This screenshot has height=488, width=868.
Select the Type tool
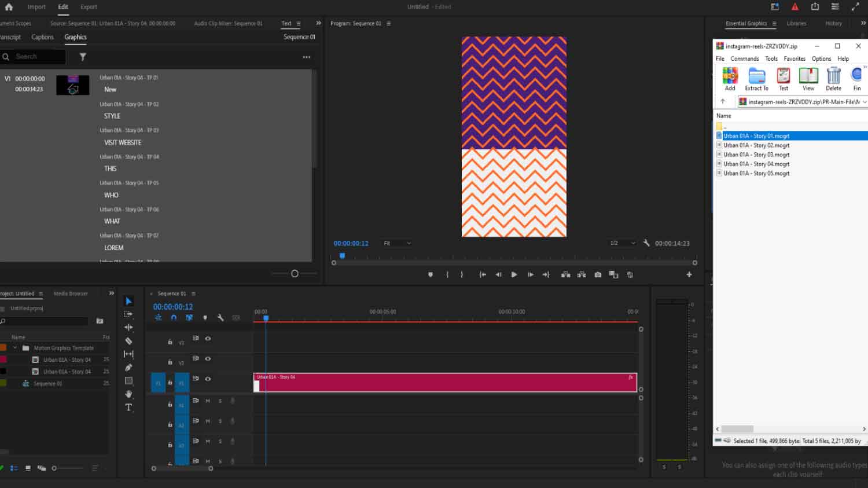pyautogui.click(x=128, y=408)
